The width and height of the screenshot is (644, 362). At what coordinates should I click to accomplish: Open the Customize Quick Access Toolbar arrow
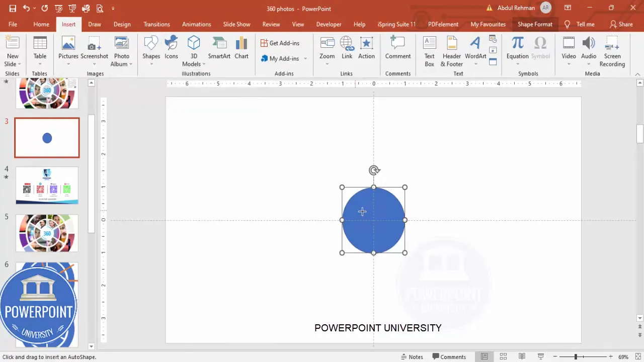[x=113, y=8]
